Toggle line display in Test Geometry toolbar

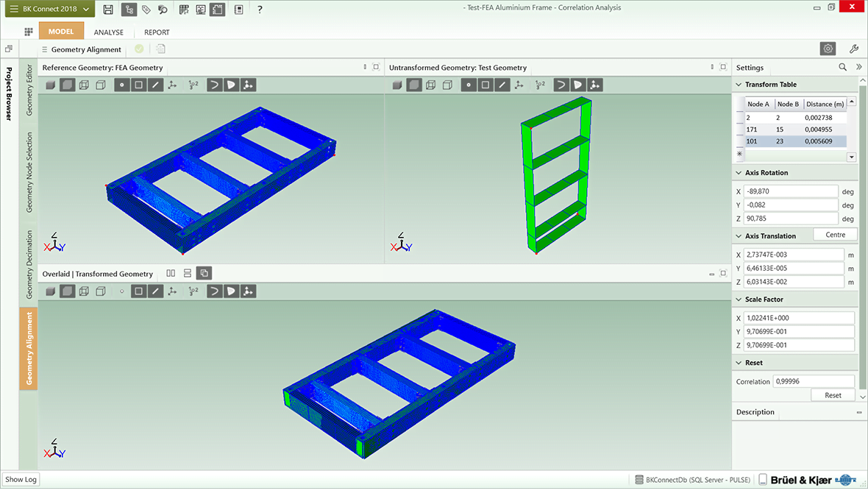coord(502,85)
